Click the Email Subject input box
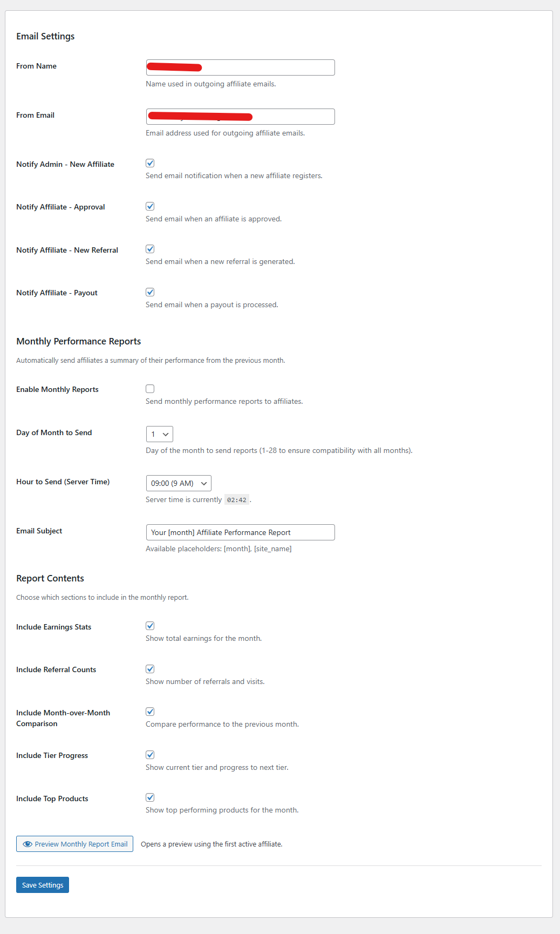The height and width of the screenshot is (934, 560). click(x=240, y=532)
